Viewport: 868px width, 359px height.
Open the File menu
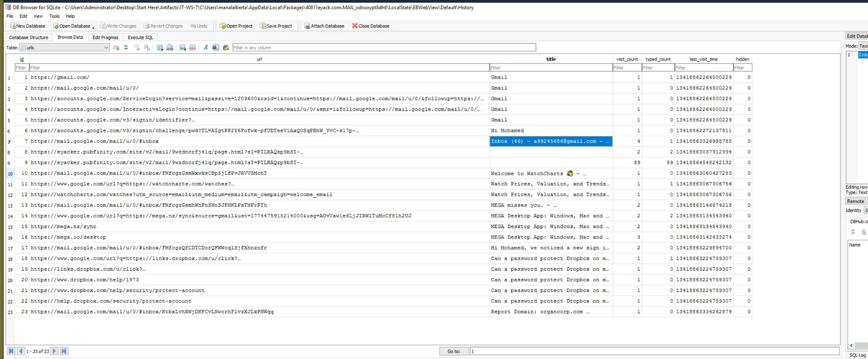(x=10, y=16)
